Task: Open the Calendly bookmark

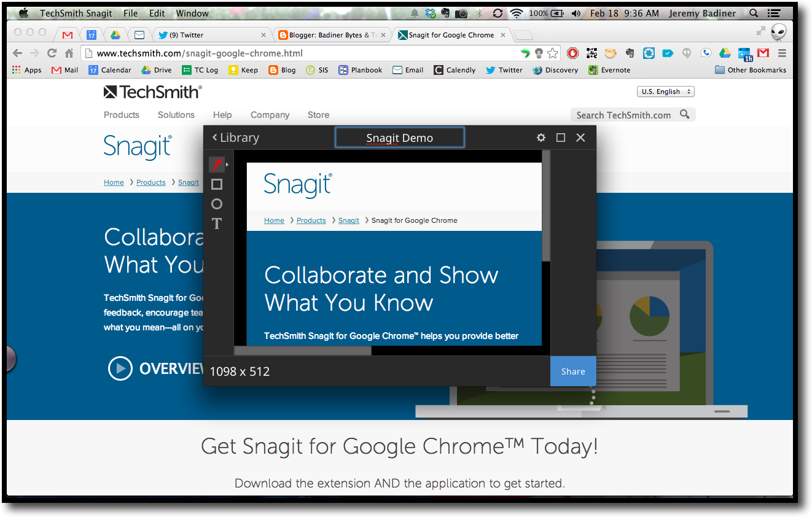Action: 455,70
